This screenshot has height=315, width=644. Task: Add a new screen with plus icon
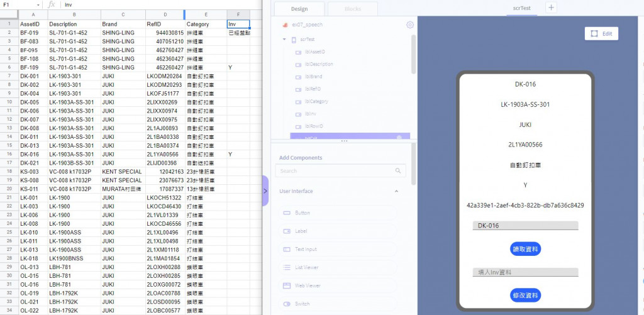pos(551,8)
